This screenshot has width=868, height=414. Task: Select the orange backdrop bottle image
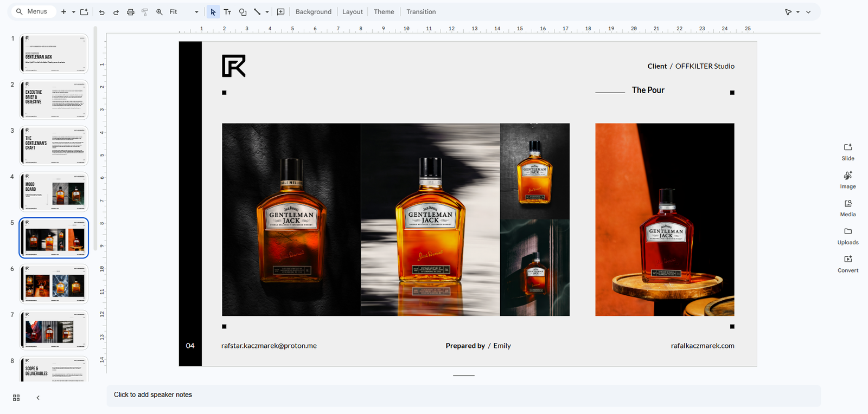[x=665, y=219]
